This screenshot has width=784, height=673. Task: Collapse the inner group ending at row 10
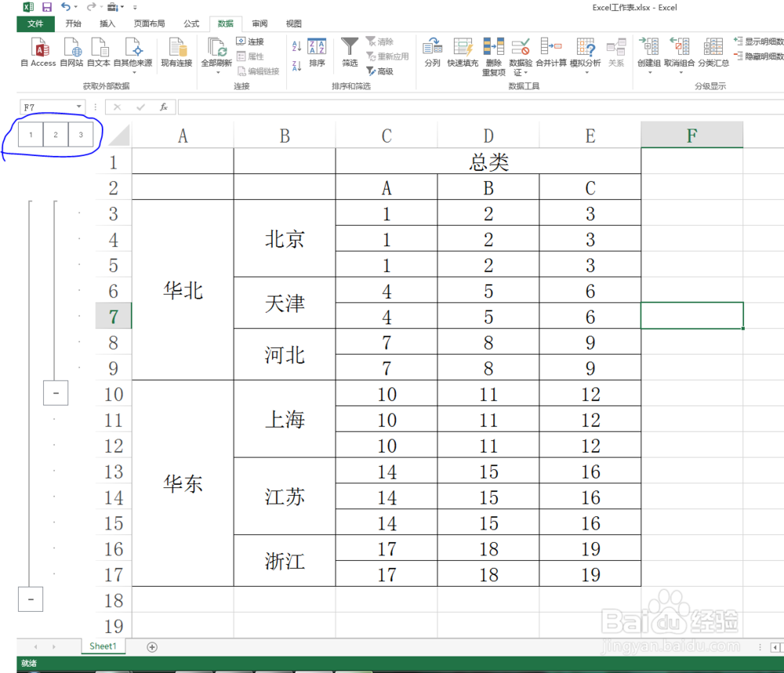[x=56, y=393]
